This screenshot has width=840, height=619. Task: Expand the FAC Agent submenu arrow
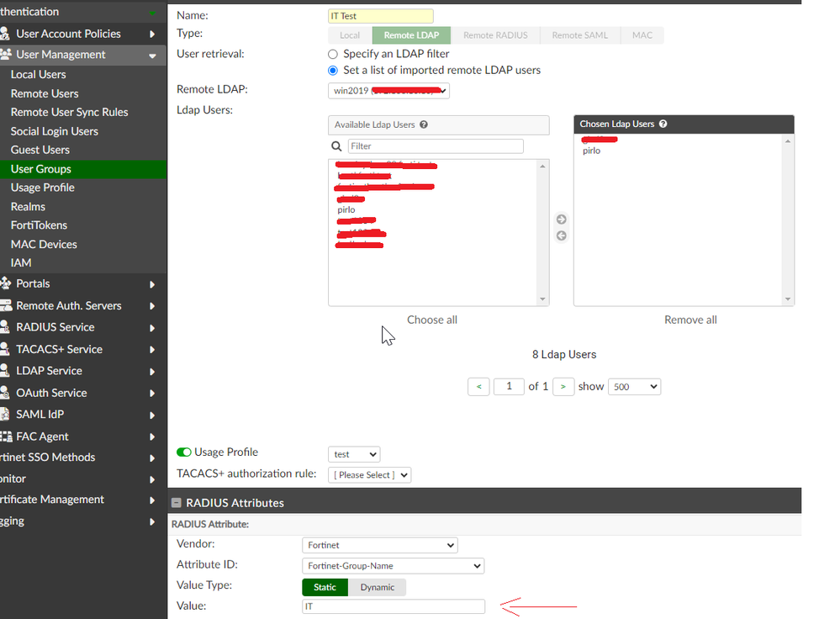152,436
